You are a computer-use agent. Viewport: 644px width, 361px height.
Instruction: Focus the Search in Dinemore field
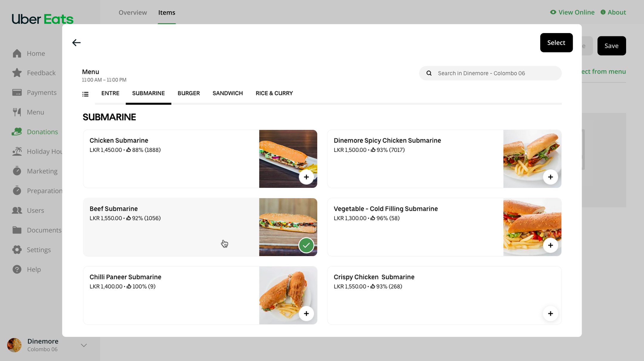point(495,73)
